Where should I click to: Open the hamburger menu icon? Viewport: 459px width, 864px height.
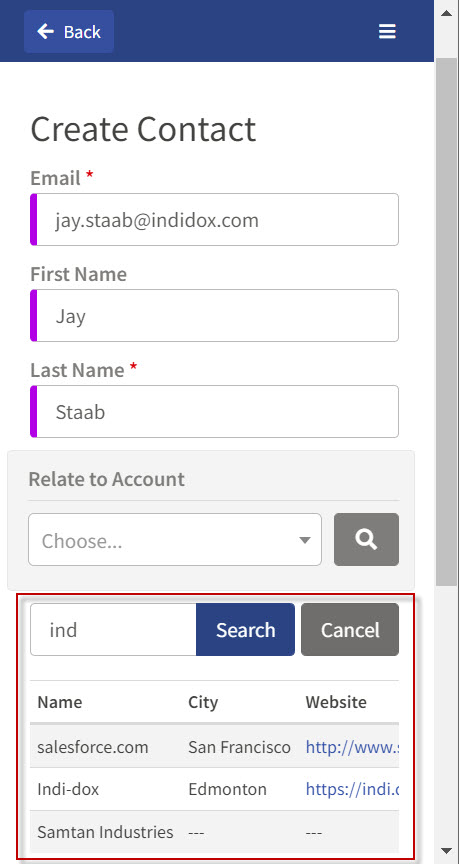387,31
